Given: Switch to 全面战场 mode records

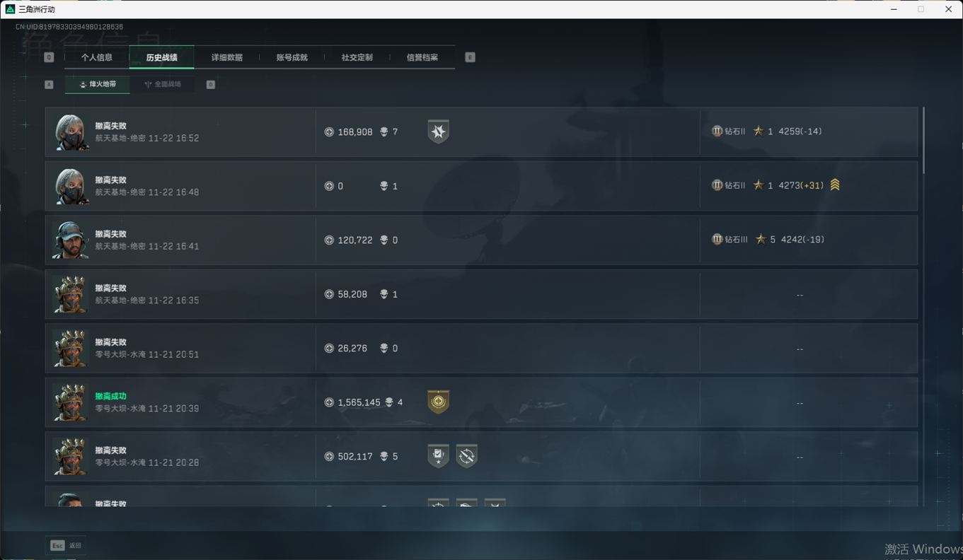Looking at the screenshot, I should tap(163, 84).
